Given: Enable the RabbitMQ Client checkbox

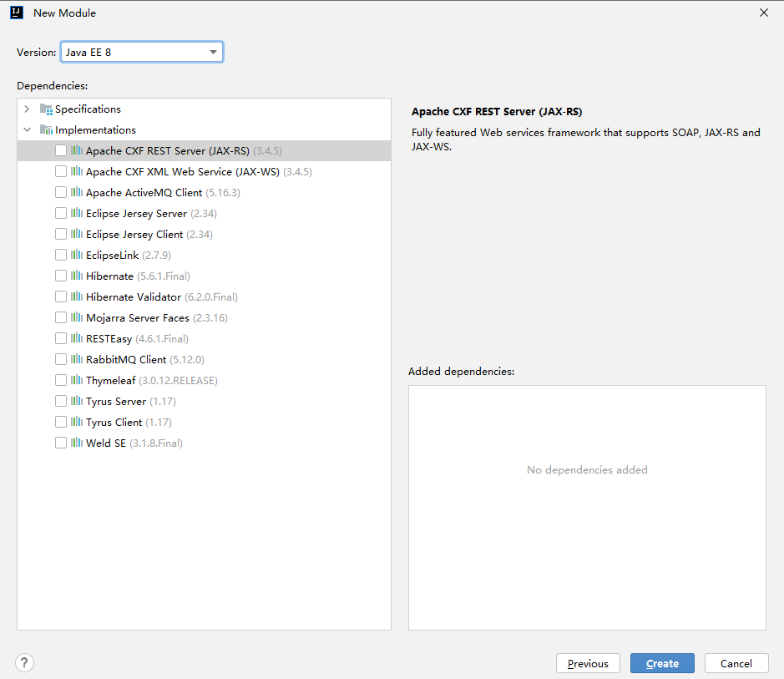Looking at the screenshot, I should click(x=61, y=359).
